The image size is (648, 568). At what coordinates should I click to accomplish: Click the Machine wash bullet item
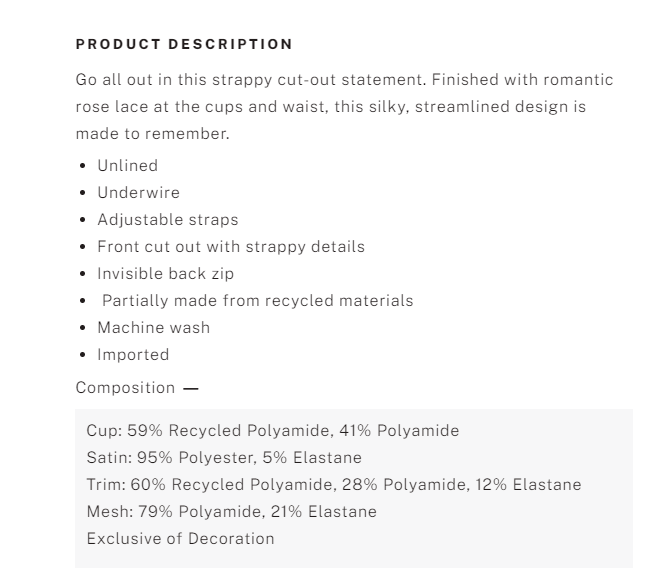154,328
